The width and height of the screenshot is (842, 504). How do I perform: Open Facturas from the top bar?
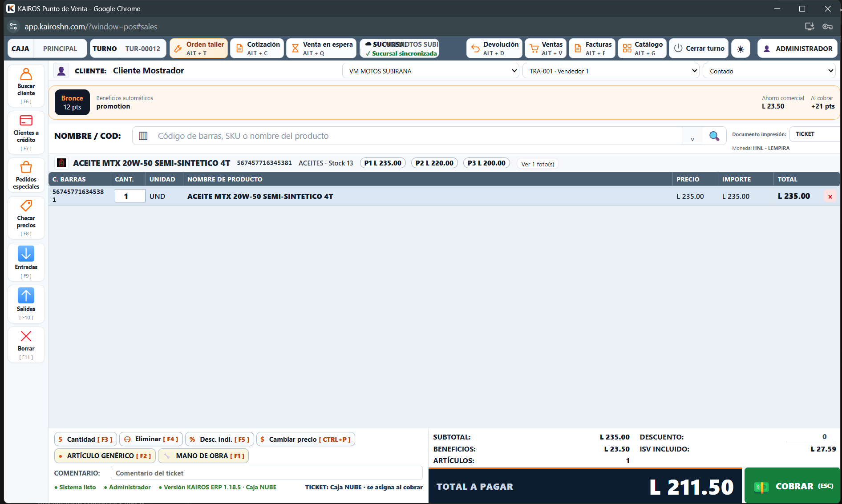(592, 48)
